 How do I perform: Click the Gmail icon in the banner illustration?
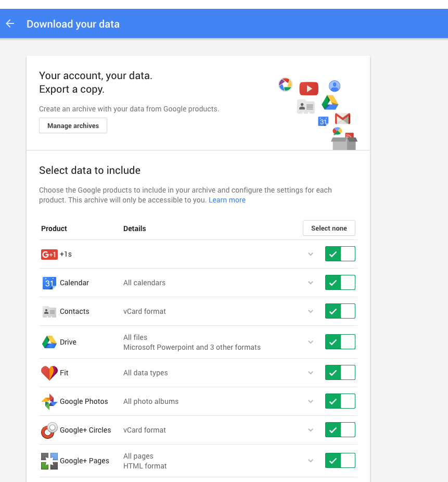[342, 119]
